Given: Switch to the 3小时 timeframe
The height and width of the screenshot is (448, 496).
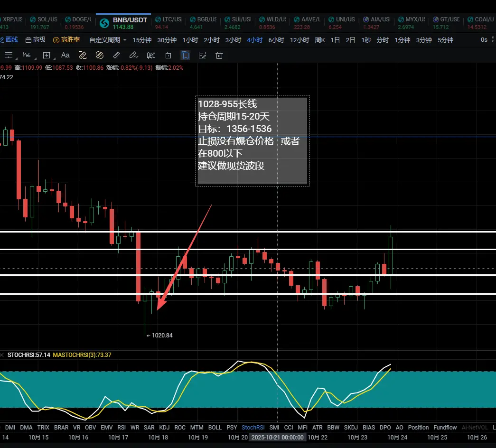Looking at the screenshot, I should [233, 40].
